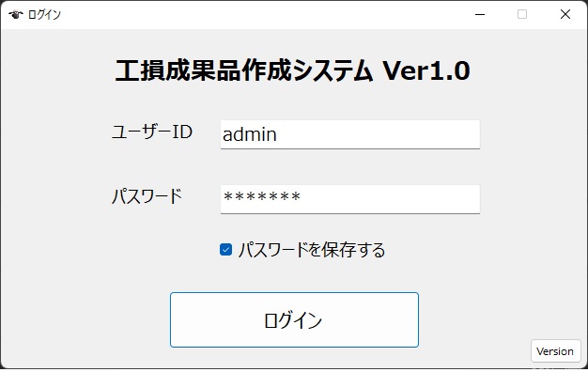Click the application icon in the title bar
Image resolution: width=588 pixels, height=372 pixels.
(x=15, y=15)
